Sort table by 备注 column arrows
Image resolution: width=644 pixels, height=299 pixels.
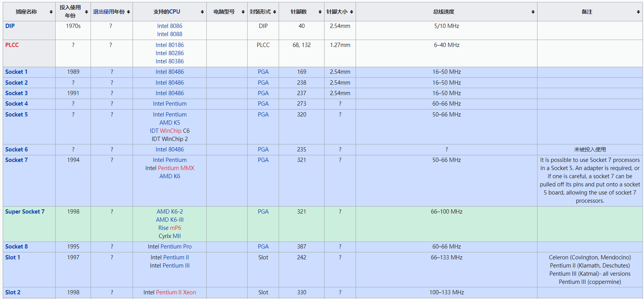tap(638, 12)
